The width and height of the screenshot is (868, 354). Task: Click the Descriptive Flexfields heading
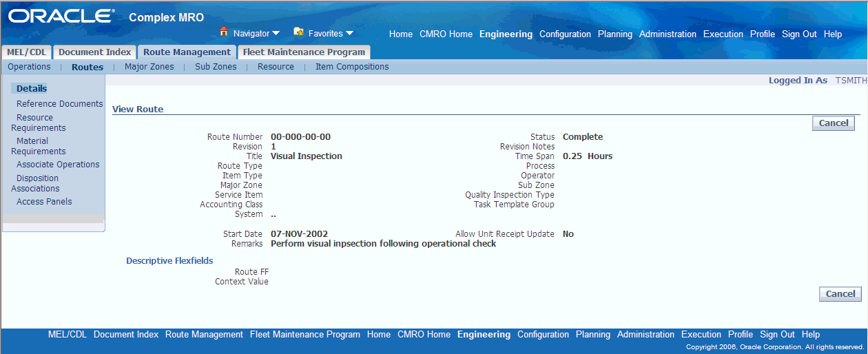point(169,260)
